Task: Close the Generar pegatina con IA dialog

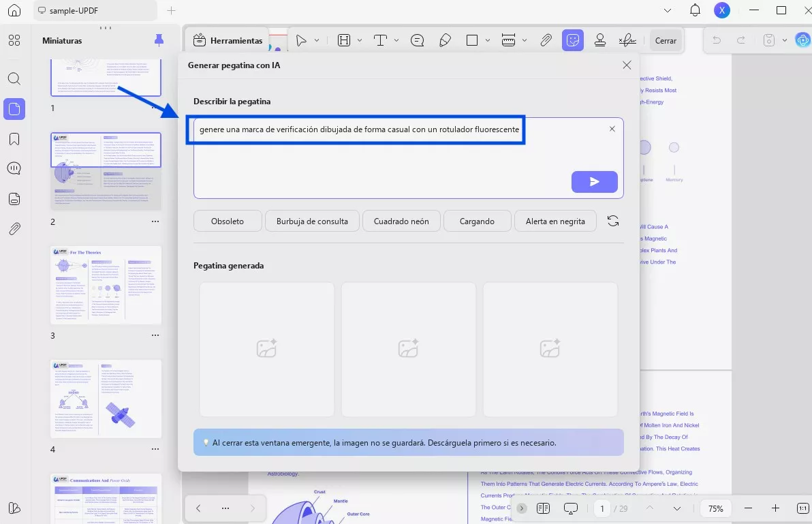Action: [x=627, y=65]
